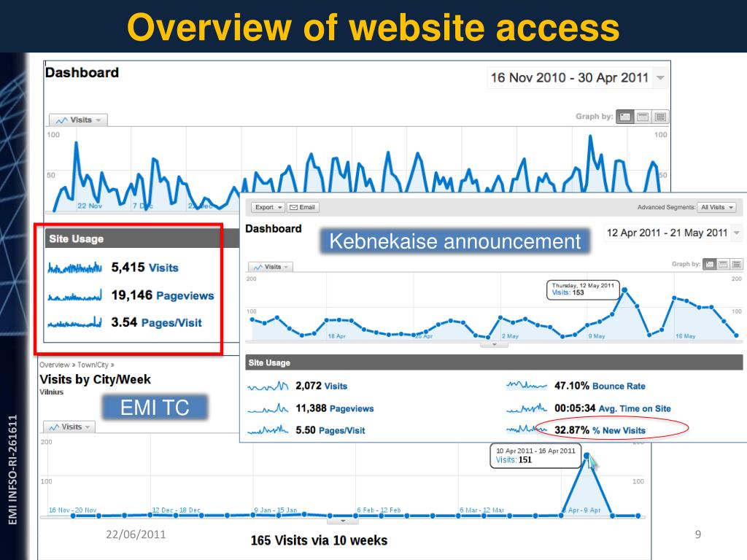
Task: Select the first Graph by icon in Kebnekaise dashboard
Action: click(x=710, y=264)
